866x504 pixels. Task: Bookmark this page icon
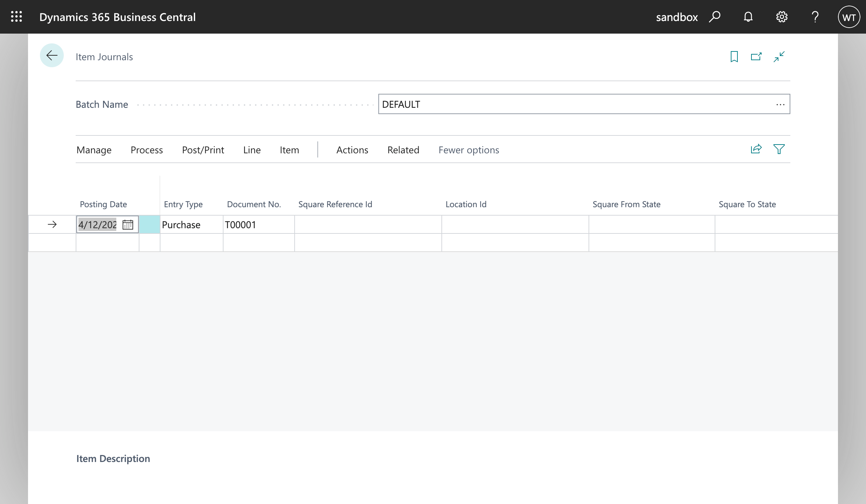[734, 57]
